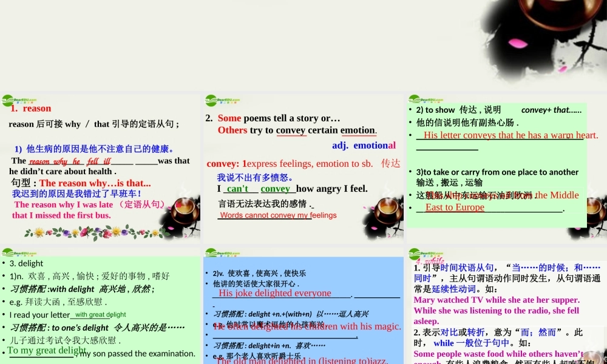Click the text 'The reason why…is that...'
This screenshot has height=364, width=607.
point(95,183)
